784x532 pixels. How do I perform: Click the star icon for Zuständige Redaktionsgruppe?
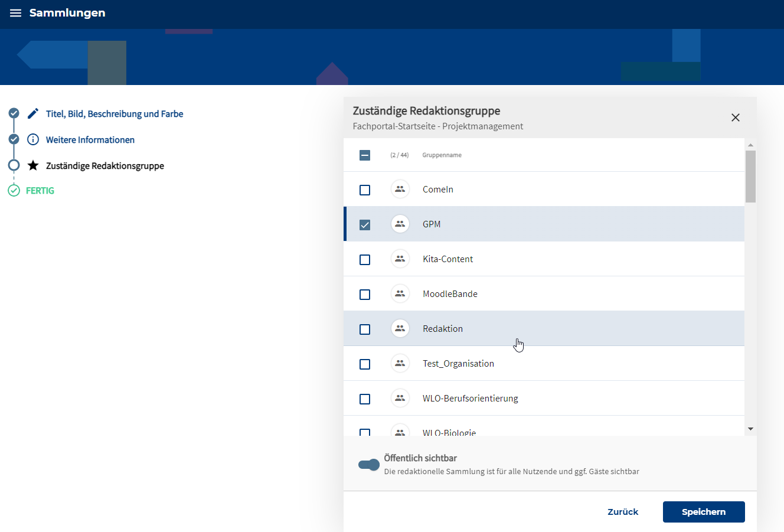tap(33, 166)
